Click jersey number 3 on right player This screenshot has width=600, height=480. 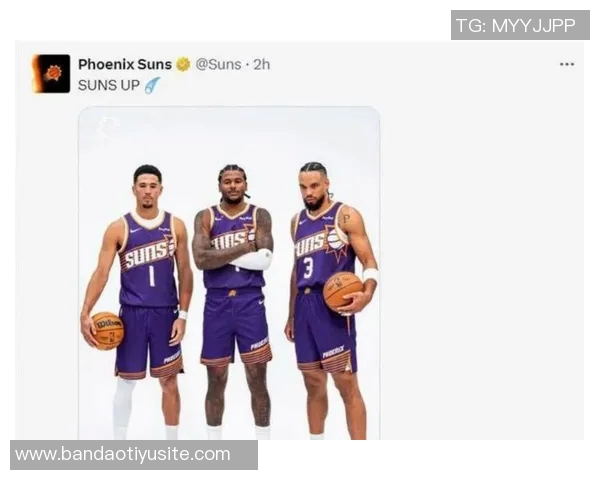[x=308, y=268]
